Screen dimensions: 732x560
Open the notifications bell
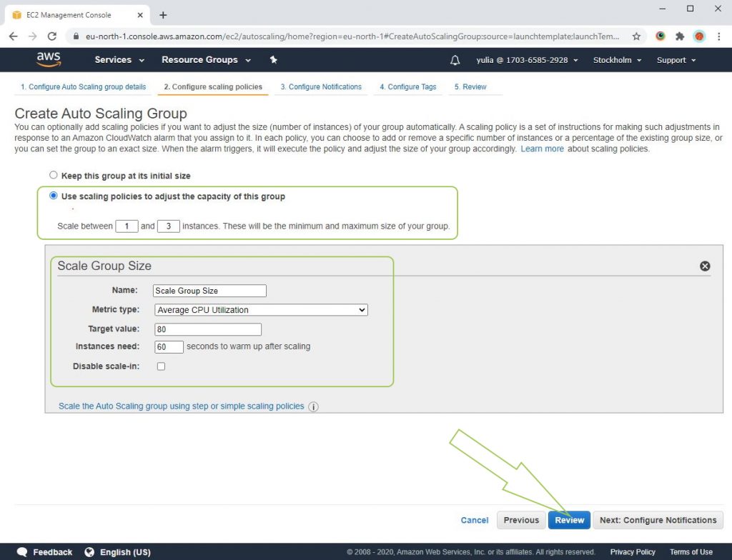pyautogui.click(x=455, y=60)
